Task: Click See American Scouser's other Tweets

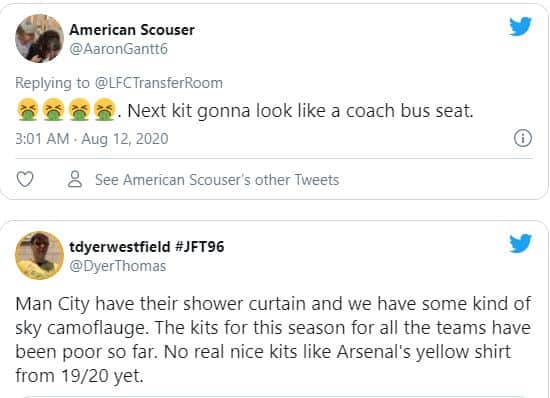Action: [x=217, y=180]
